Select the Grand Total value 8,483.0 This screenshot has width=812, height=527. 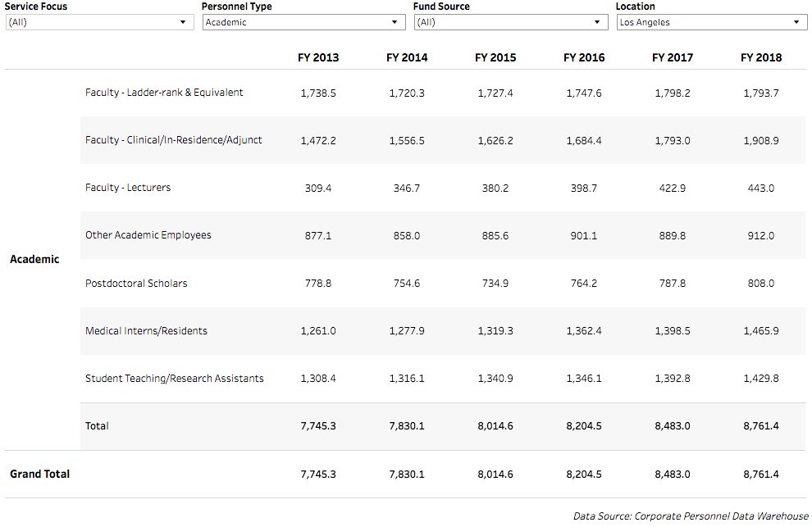pos(673,475)
